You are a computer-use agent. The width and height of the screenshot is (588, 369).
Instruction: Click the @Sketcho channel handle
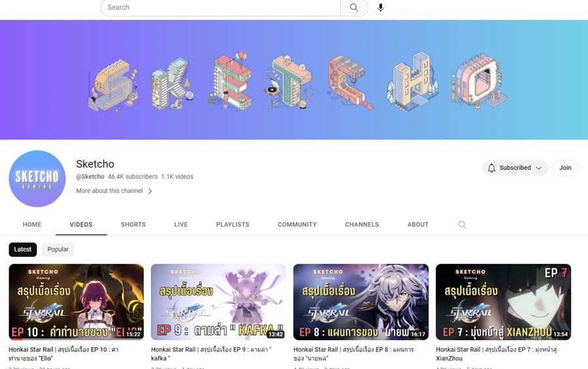(x=90, y=176)
